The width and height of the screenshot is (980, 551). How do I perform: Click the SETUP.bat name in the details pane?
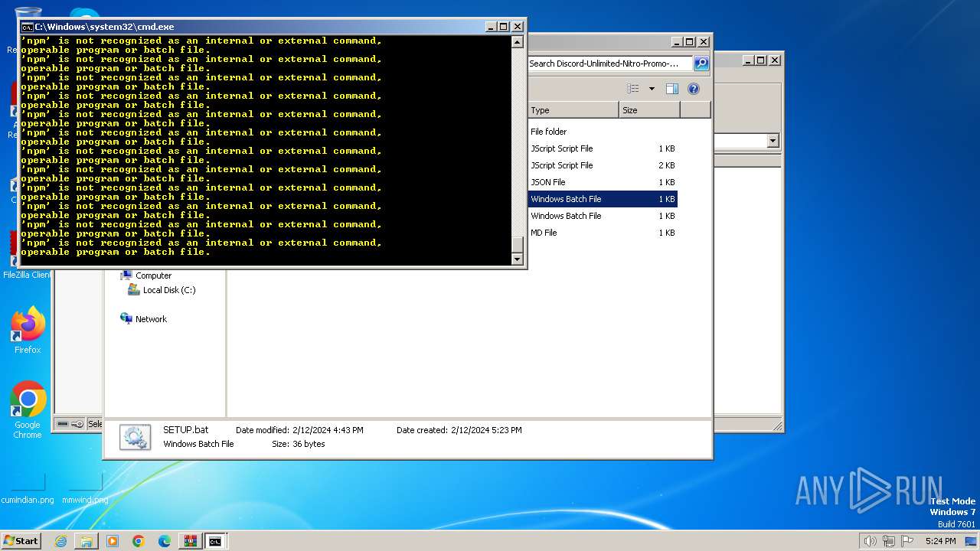pyautogui.click(x=185, y=430)
